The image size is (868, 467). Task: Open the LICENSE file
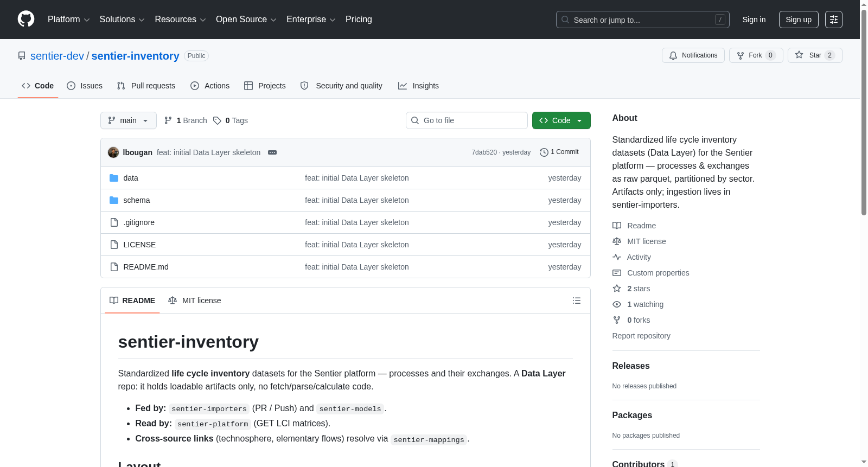click(139, 245)
